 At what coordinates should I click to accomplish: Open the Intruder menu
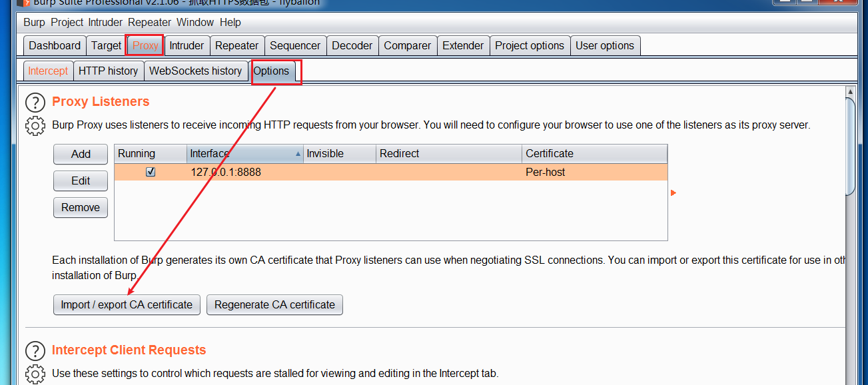pyautogui.click(x=105, y=22)
